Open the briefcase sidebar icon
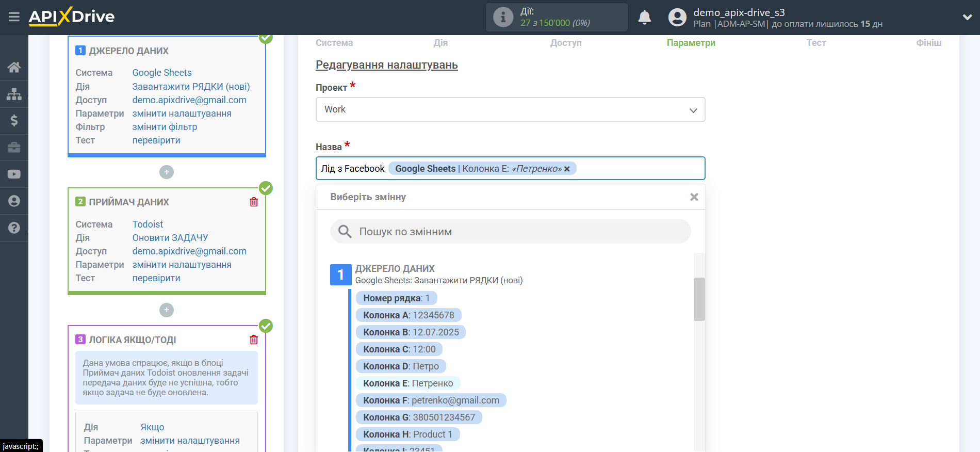The width and height of the screenshot is (980, 452). pyautogui.click(x=14, y=148)
